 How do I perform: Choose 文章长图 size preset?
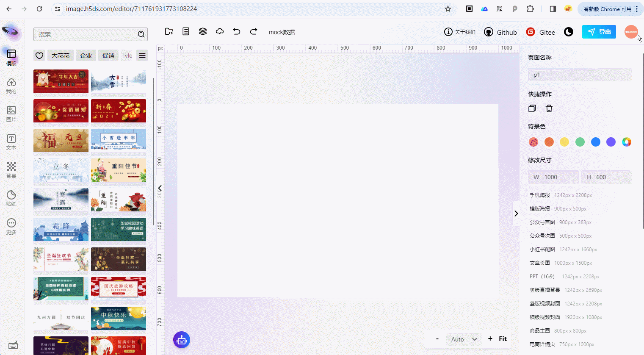click(561, 263)
